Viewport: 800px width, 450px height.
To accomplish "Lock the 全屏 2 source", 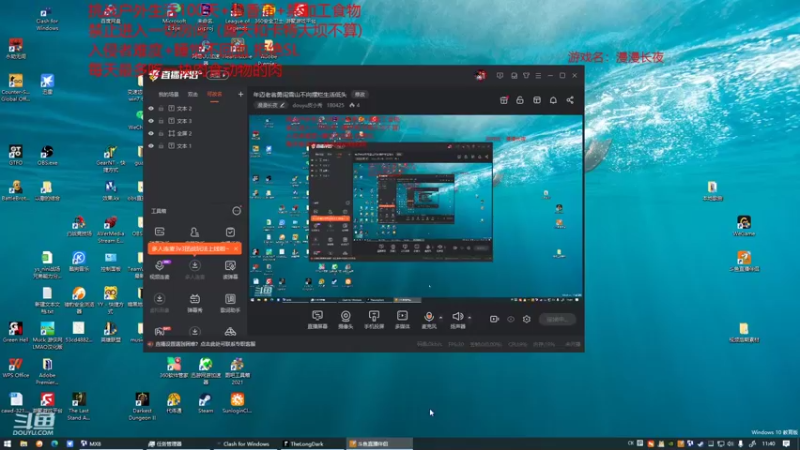I will click(x=161, y=133).
